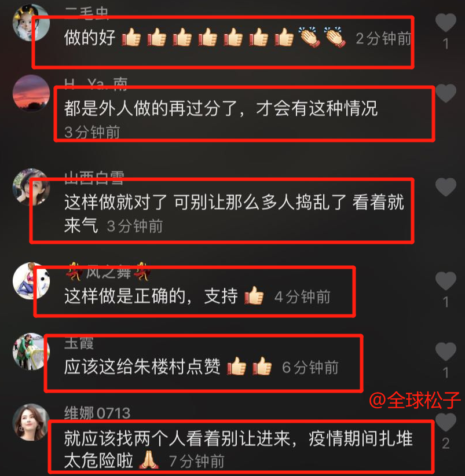The image size is (465, 476).
Task: Open username 维娜0713 profile
Action: 97,413
